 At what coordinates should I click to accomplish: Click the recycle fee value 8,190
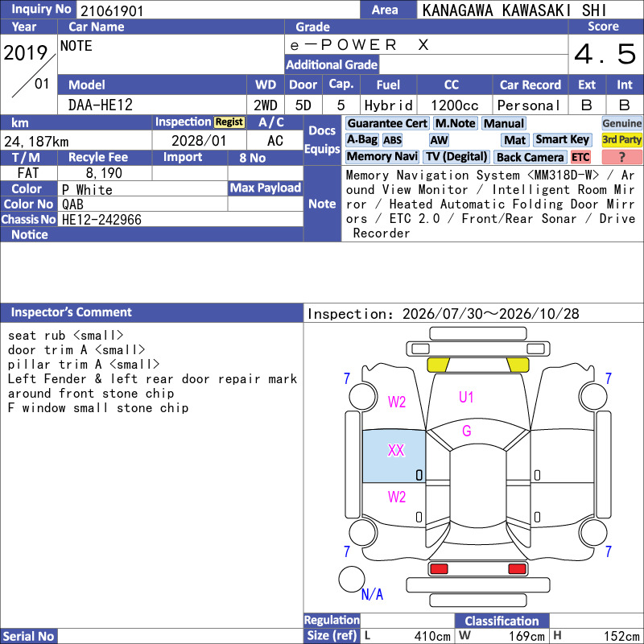click(x=104, y=173)
